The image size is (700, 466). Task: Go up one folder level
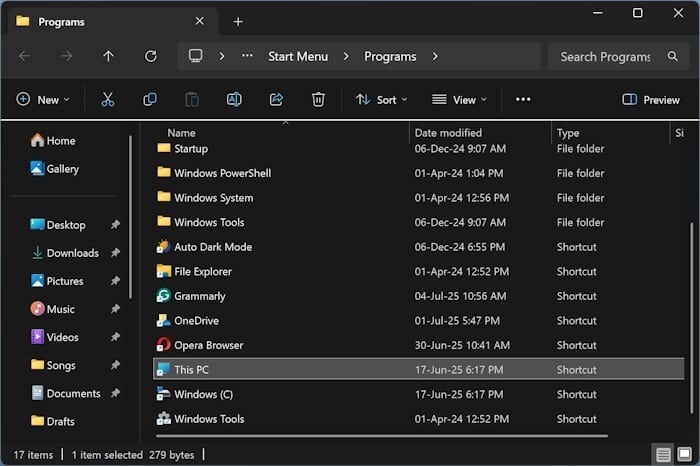pos(109,56)
